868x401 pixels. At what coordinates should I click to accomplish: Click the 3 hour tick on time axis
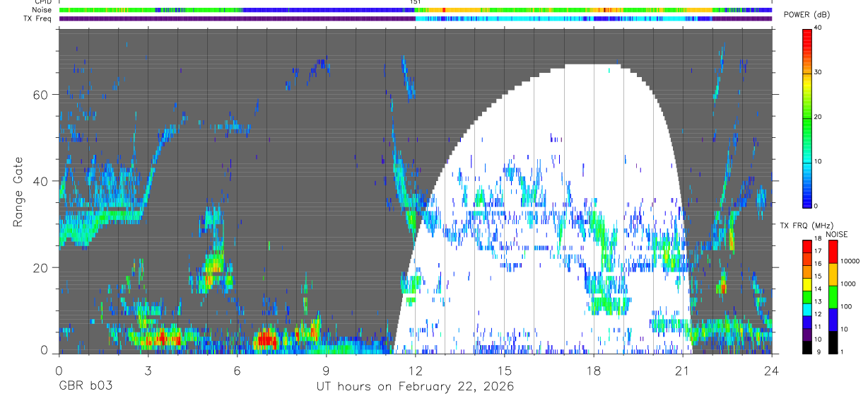coord(148,369)
